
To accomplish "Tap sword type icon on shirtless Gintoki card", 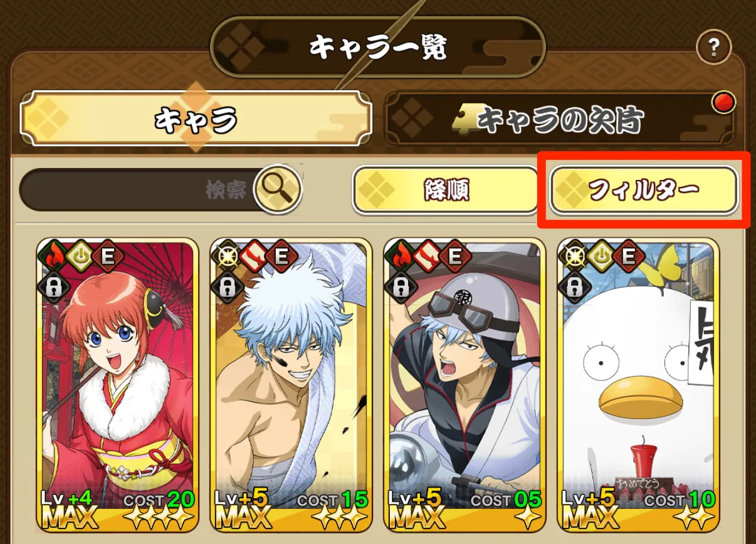I will pyautogui.click(x=253, y=256).
